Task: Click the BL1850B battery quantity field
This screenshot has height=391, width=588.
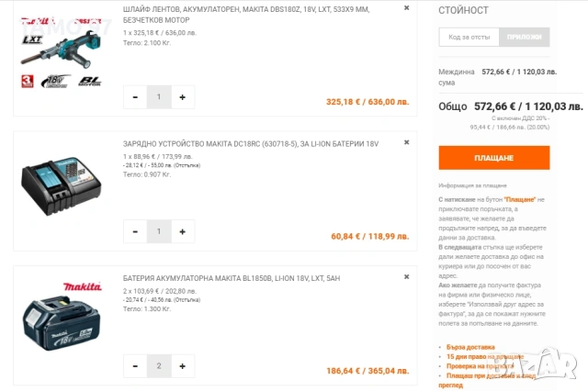Action: coord(159,366)
